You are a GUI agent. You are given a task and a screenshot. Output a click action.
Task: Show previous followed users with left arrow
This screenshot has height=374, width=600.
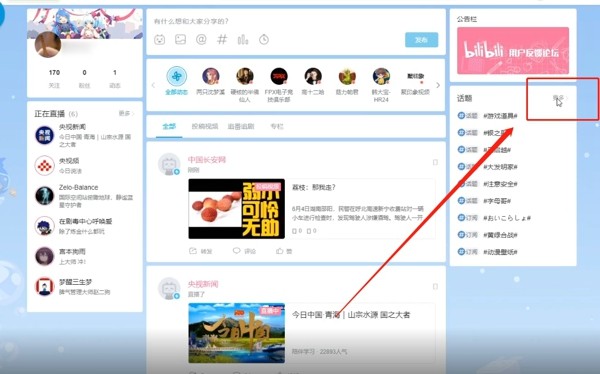[153, 85]
